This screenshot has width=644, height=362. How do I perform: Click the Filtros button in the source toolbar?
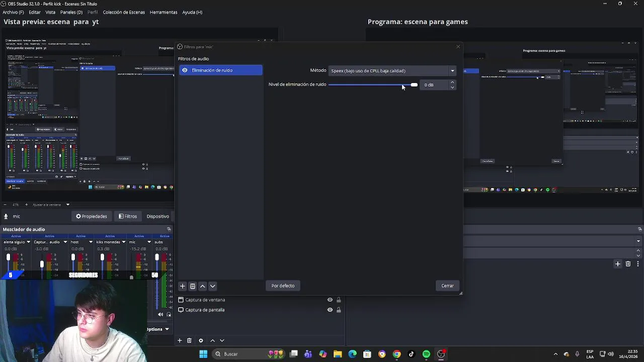click(128, 216)
